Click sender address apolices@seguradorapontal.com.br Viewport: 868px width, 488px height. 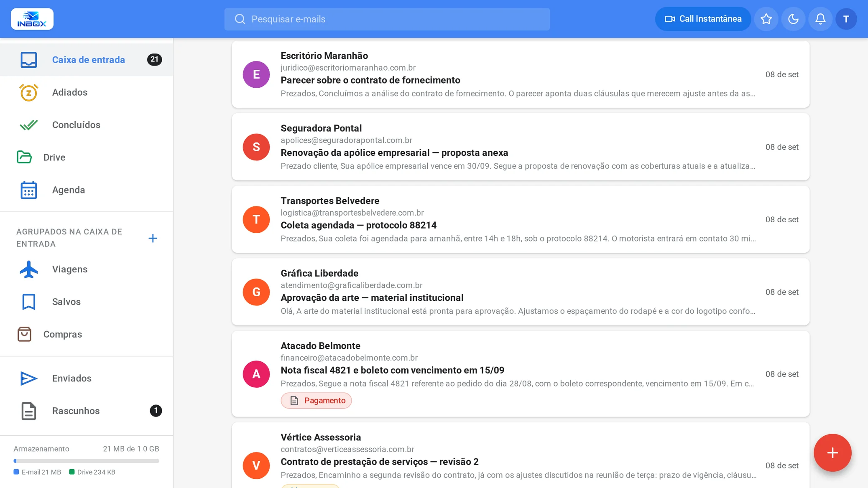click(346, 140)
